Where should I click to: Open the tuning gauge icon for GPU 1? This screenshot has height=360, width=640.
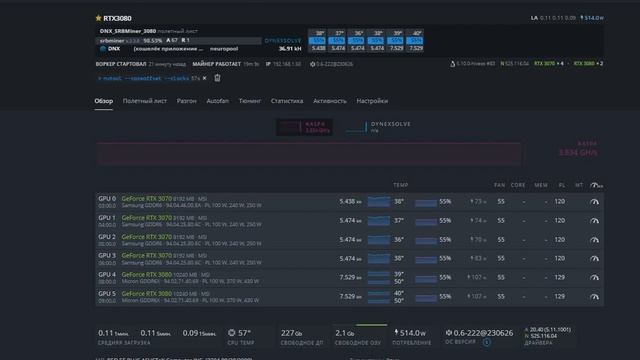[x=594, y=221]
